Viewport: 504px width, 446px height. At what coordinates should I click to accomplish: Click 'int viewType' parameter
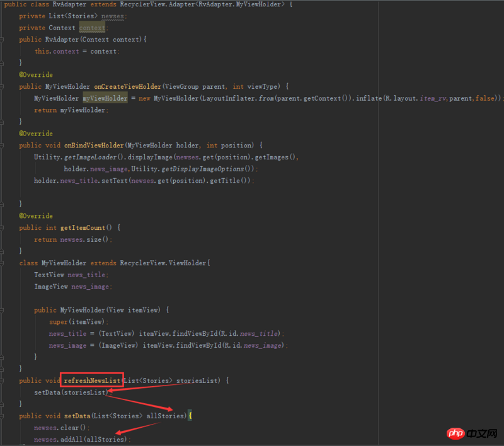tap(255, 86)
